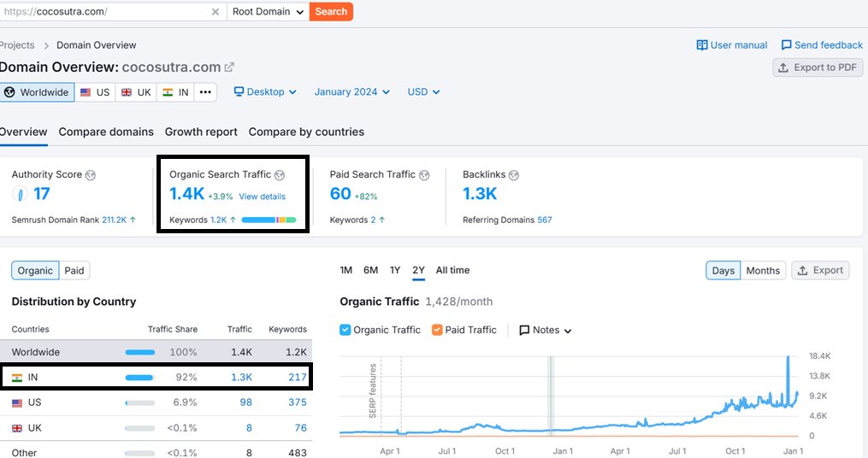
Task: Open the Overview tab
Action: coord(23,132)
